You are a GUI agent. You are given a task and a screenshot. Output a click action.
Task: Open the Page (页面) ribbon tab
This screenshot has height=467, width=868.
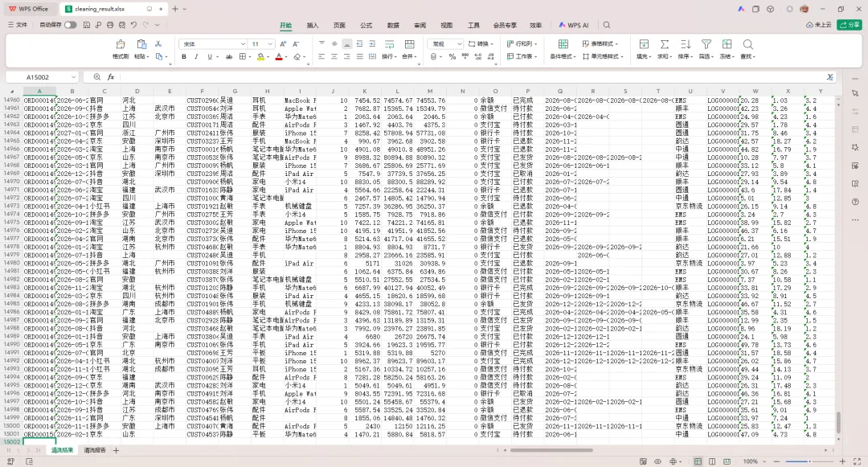click(339, 25)
